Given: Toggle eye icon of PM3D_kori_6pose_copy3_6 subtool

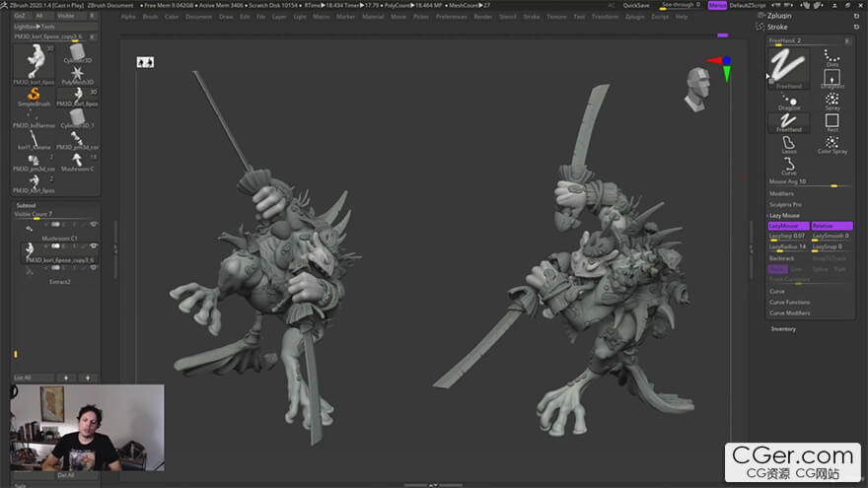Looking at the screenshot, I should (94, 245).
